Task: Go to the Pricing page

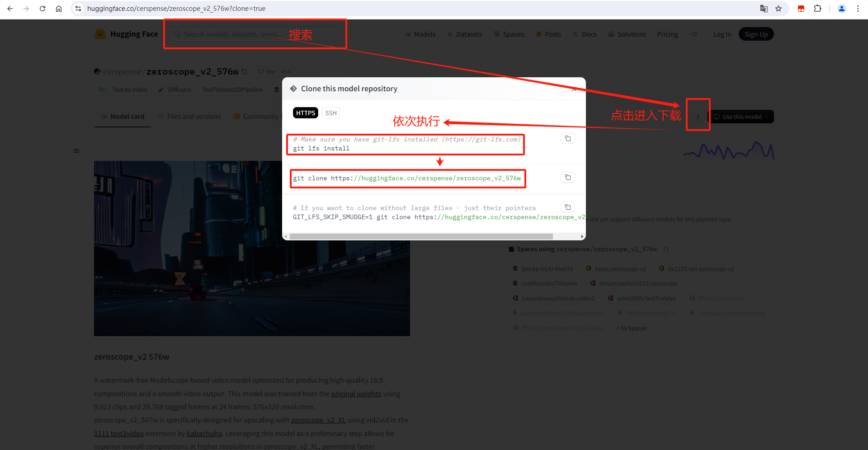Action: pyautogui.click(x=667, y=34)
